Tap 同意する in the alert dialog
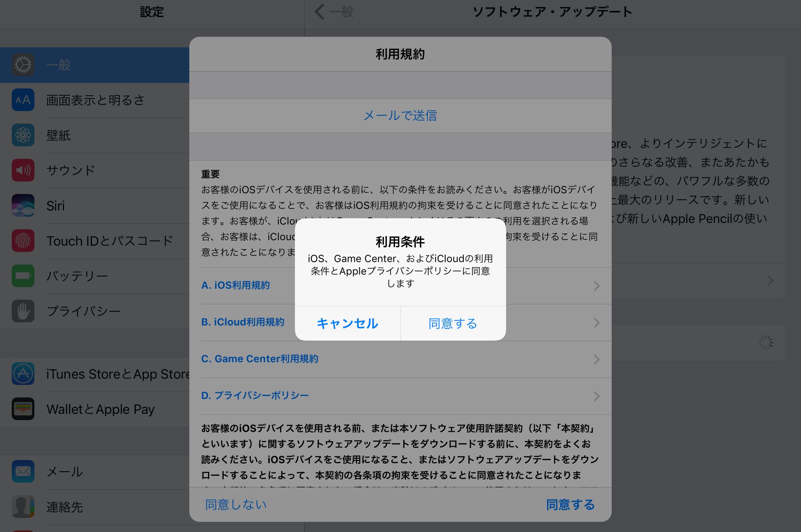Viewport: 801px width, 532px height. [453, 324]
